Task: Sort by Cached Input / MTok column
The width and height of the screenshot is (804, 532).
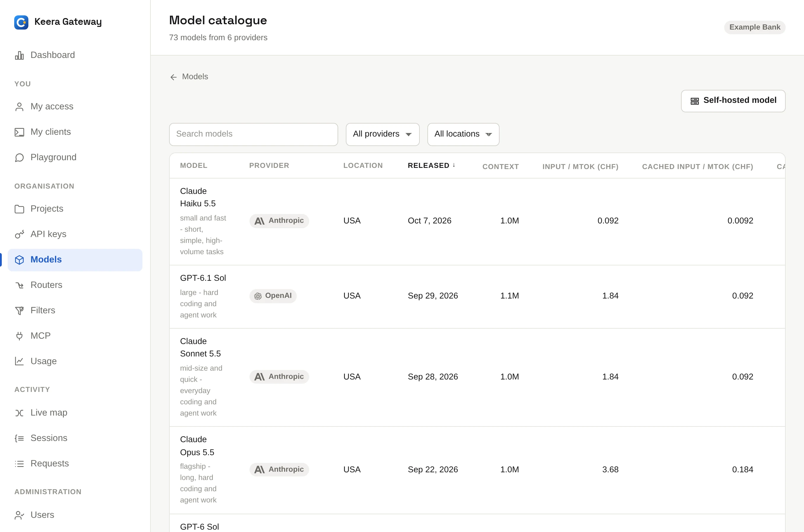Action: [x=698, y=167]
